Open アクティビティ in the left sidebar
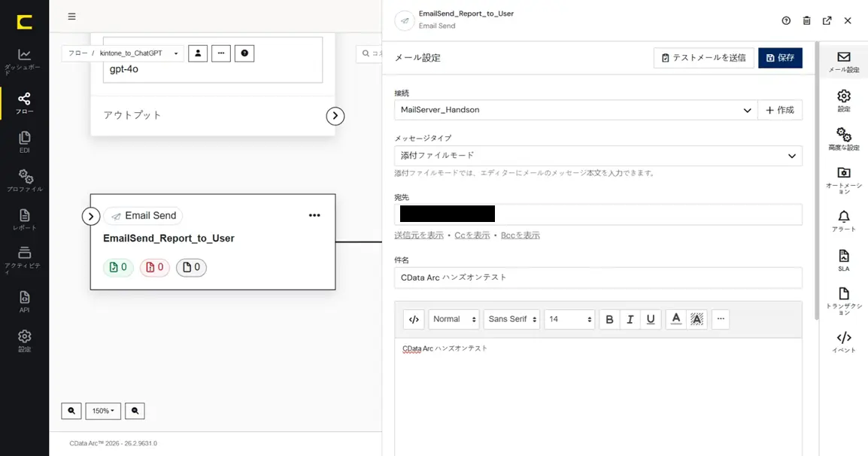The width and height of the screenshot is (868, 456). [24, 260]
